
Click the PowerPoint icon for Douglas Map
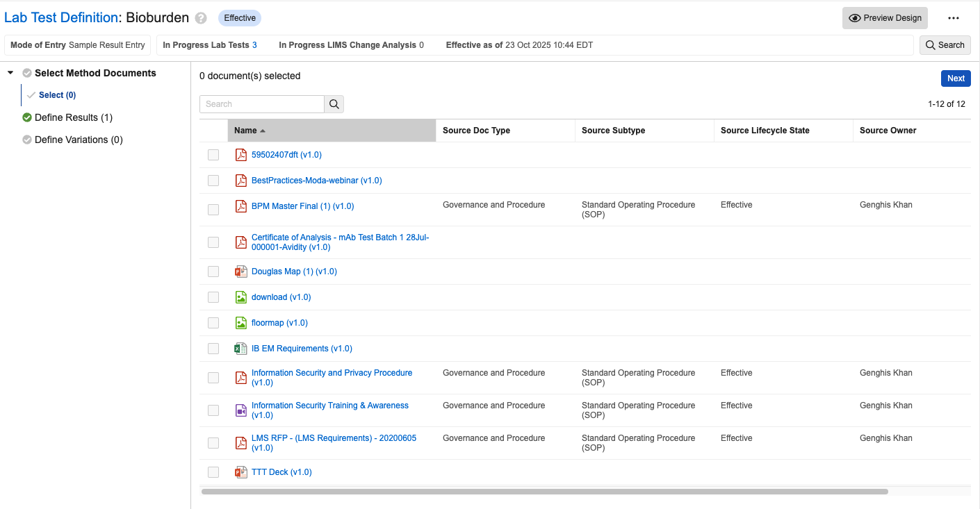click(241, 272)
